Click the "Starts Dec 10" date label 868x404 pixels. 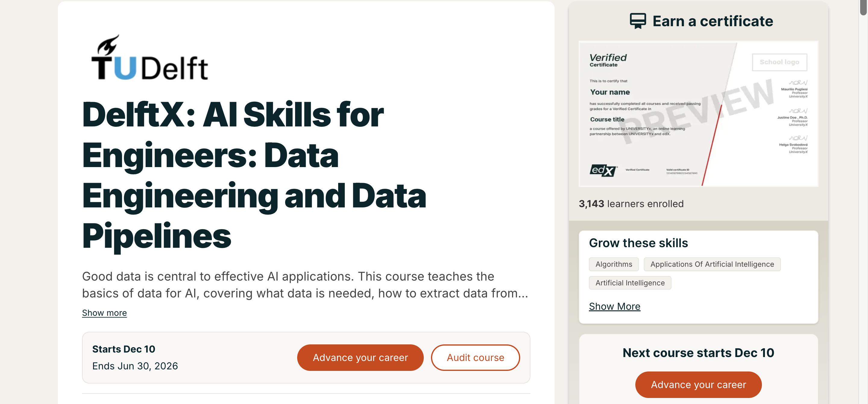coord(124,349)
